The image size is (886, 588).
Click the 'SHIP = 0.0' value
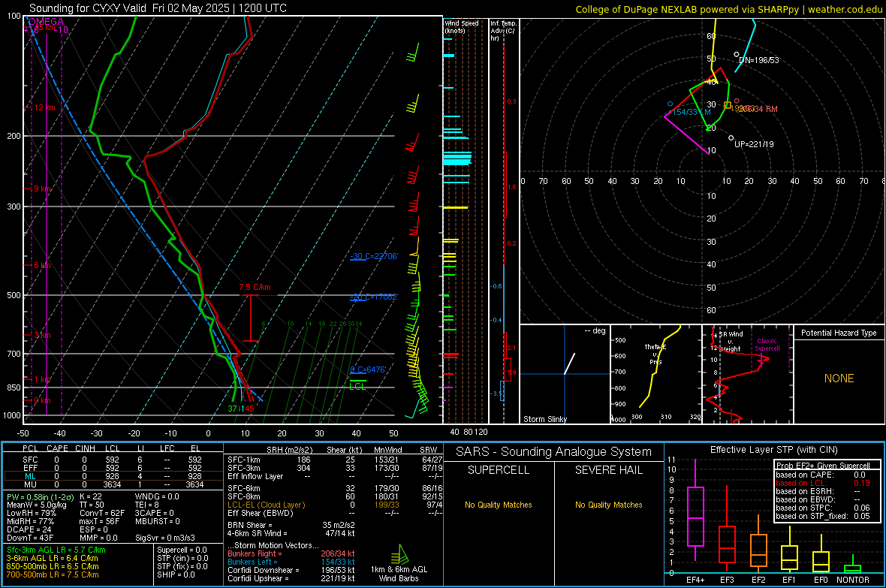(x=176, y=574)
